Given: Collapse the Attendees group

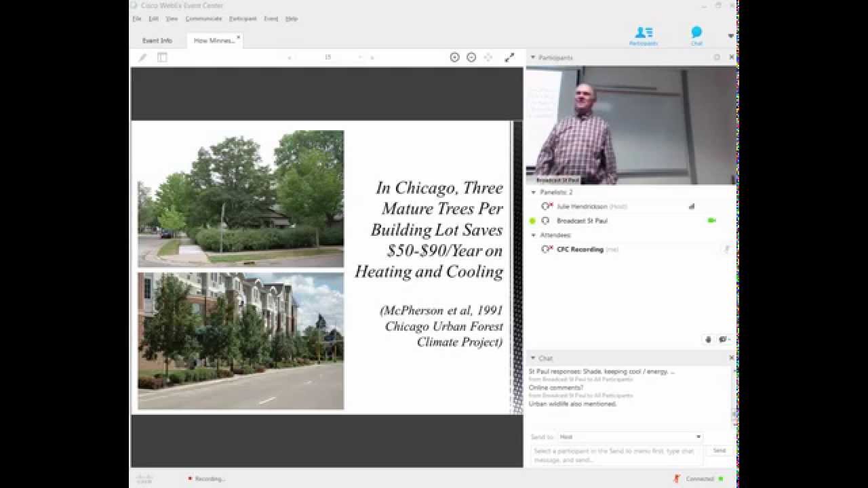Looking at the screenshot, I should 533,235.
